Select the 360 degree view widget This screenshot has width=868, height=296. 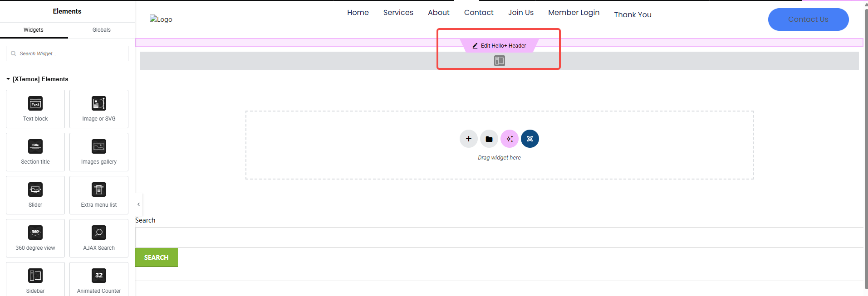point(35,238)
